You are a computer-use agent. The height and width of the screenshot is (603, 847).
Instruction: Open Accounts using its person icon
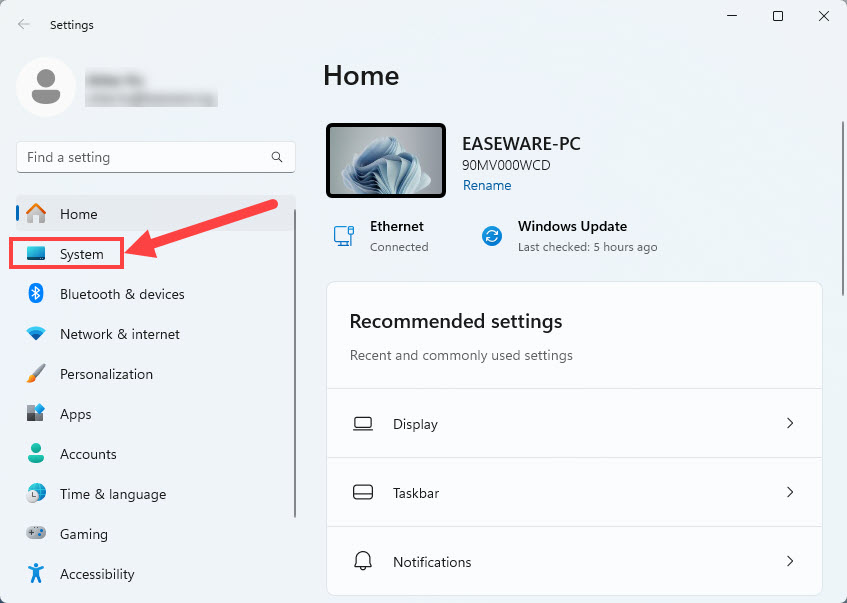click(x=34, y=454)
